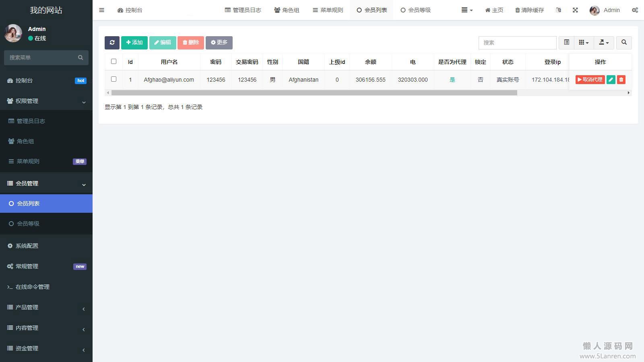
Task: Click the magnifier icon in sidebar menu search
Action: pos(80,58)
